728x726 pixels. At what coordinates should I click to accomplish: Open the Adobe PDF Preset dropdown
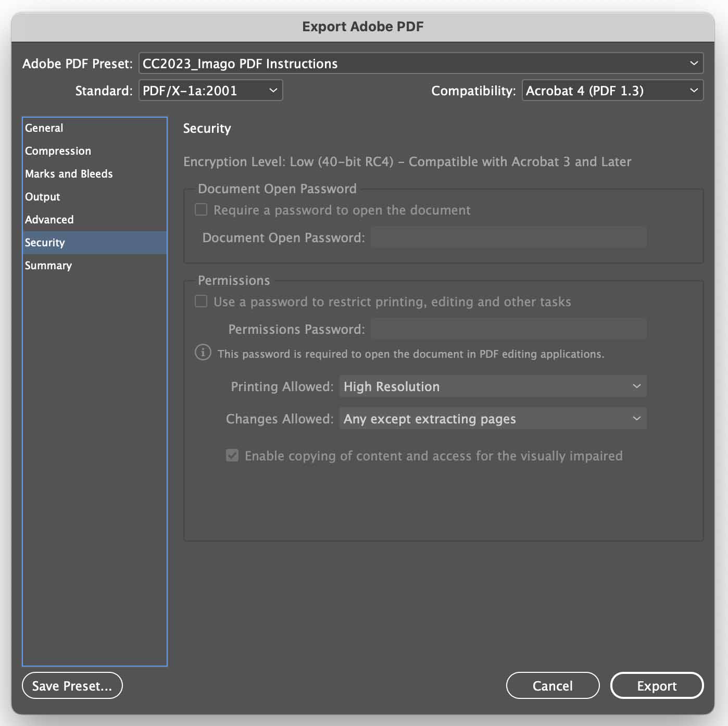(x=421, y=64)
